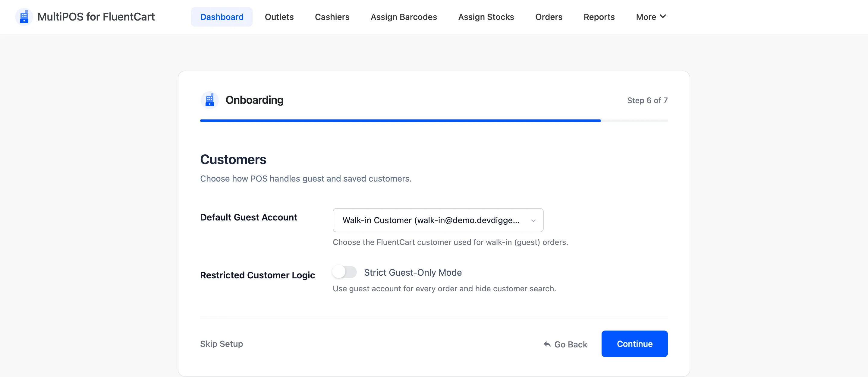Expand the More menu
This screenshot has width=868, height=377.
pos(651,17)
